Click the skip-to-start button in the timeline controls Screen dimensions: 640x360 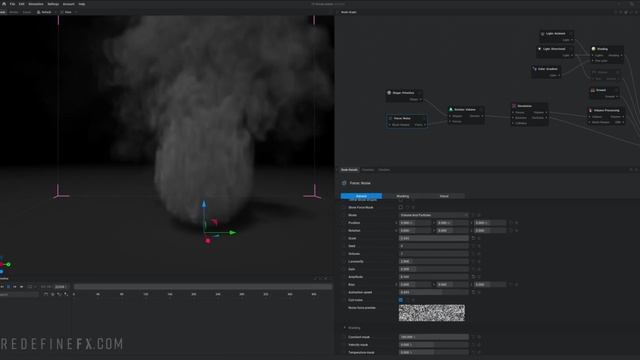[x=2, y=287]
